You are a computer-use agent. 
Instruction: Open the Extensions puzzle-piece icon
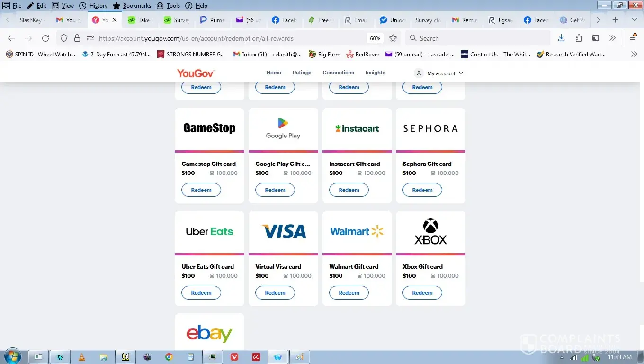pos(579,38)
